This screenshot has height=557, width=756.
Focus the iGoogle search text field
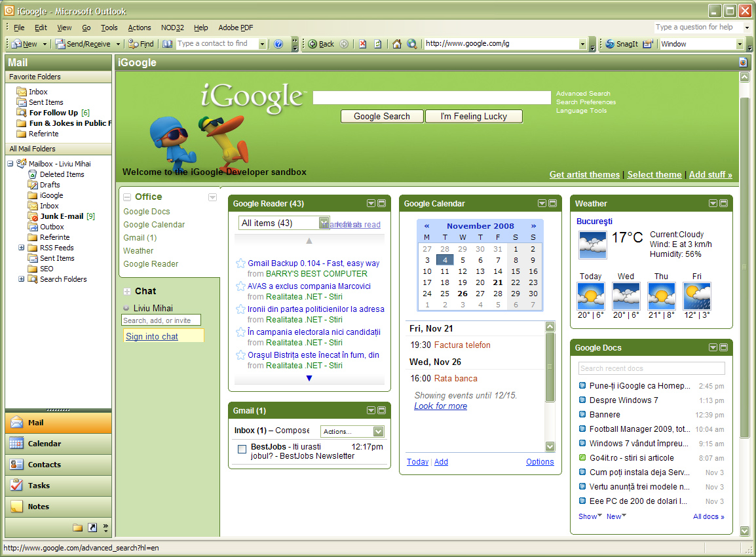(x=432, y=98)
